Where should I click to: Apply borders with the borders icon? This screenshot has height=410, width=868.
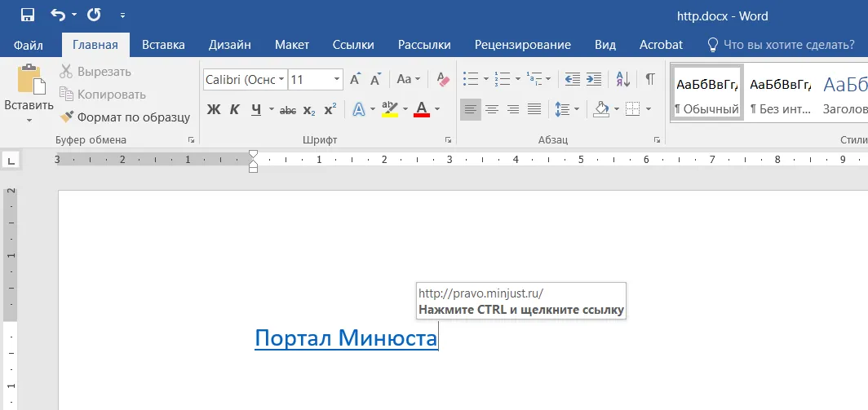pyautogui.click(x=633, y=109)
